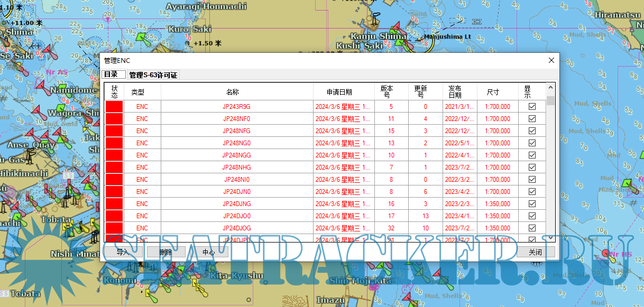Click the 名称 column header
Viewport: 644px width, 307px height.
point(233,92)
